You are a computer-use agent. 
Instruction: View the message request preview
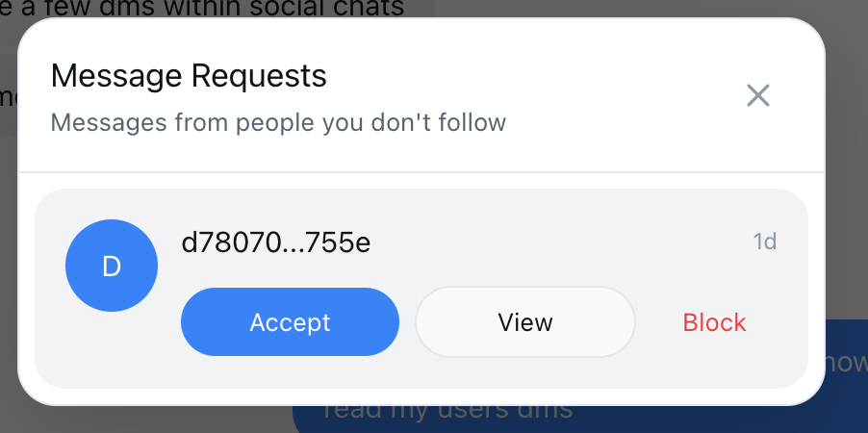(524, 322)
